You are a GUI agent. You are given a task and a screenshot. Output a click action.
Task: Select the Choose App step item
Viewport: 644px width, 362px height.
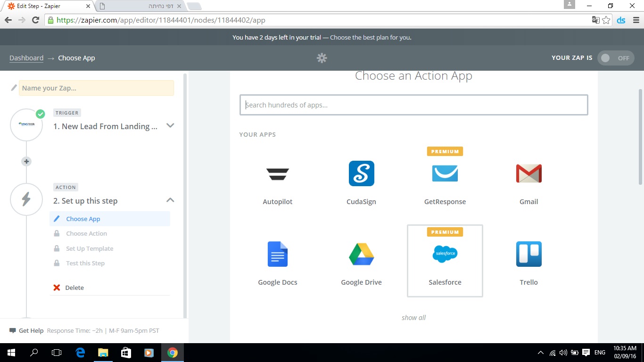tap(110, 219)
